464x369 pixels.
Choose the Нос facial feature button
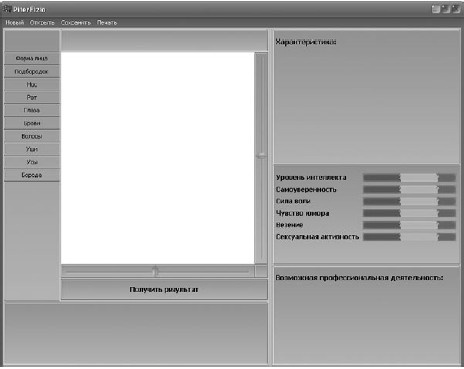[32, 84]
